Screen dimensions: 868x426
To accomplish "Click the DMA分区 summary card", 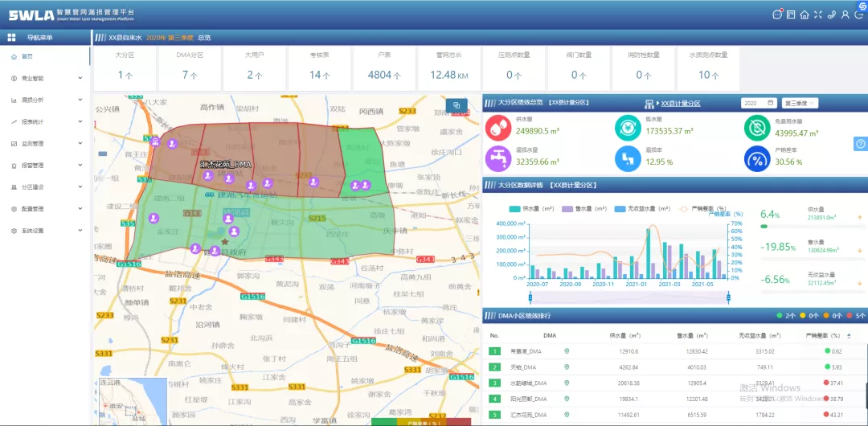I will tap(190, 68).
